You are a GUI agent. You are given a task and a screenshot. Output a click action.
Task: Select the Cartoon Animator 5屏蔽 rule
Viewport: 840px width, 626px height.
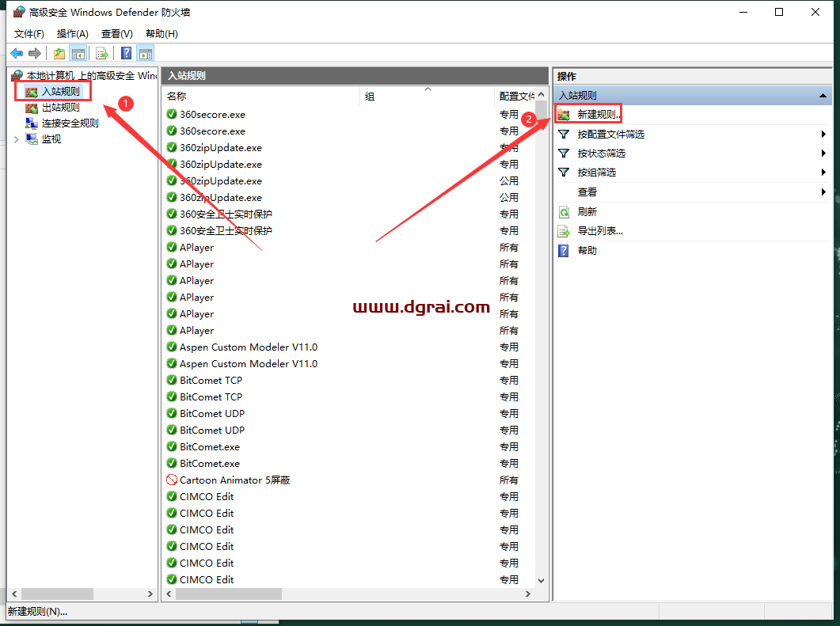pos(234,480)
